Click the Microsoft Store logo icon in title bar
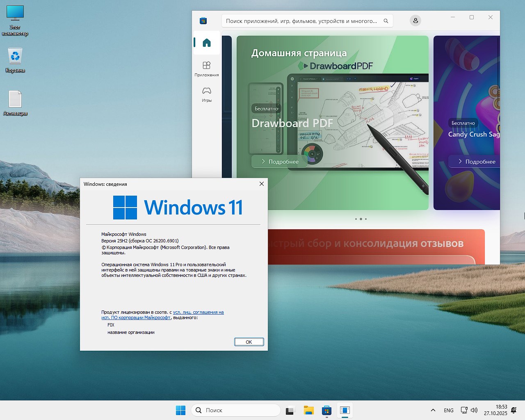This screenshot has height=420, width=525. click(203, 21)
